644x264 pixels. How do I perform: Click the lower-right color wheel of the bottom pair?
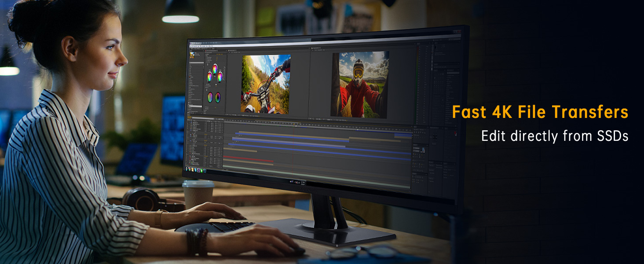[x=218, y=98]
